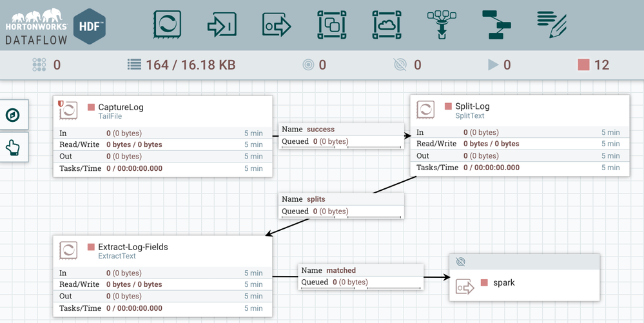
Task: Click the SplitText processor type text
Action: click(470, 116)
